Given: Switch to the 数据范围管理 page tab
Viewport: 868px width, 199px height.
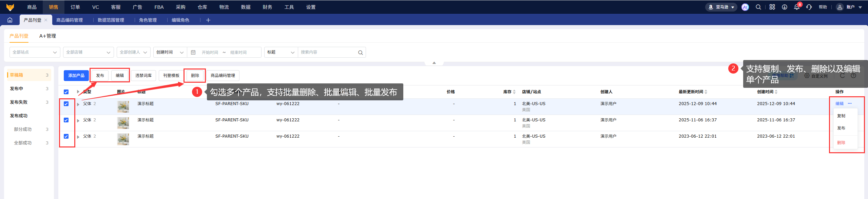Looking at the screenshot, I should [x=111, y=20].
